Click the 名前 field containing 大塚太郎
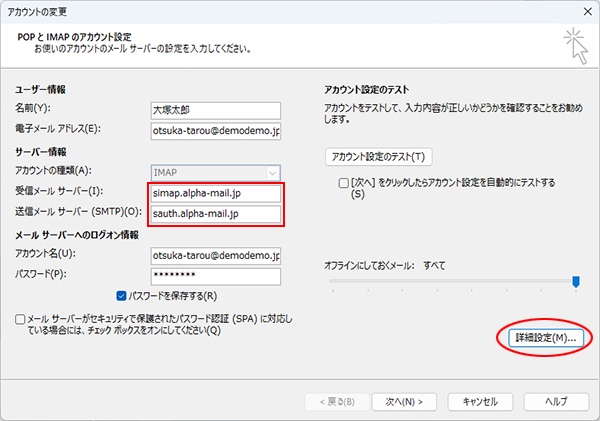 pos(214,109)
